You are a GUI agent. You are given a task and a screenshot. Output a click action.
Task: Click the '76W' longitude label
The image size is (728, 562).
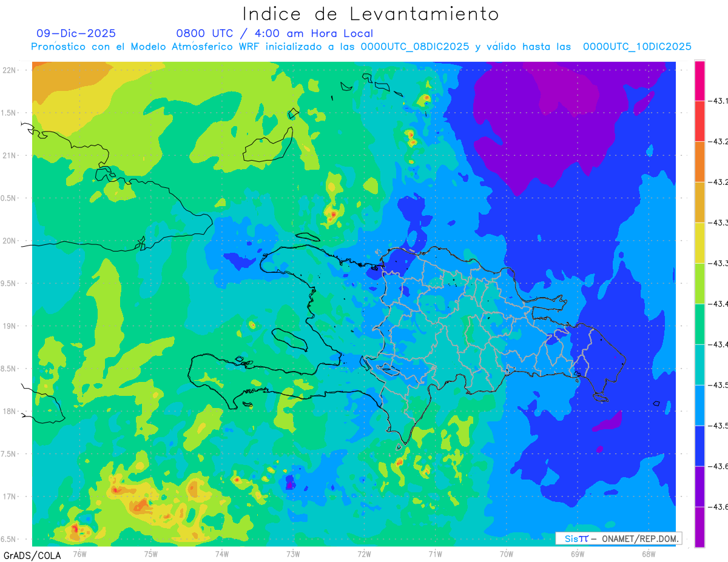pos(79,554)
